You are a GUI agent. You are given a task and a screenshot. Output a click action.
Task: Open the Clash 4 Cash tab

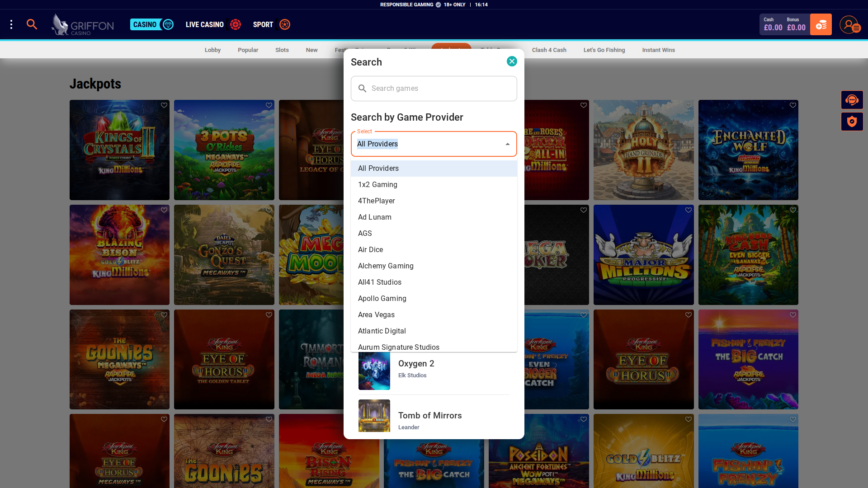click(x=549, y=50)
